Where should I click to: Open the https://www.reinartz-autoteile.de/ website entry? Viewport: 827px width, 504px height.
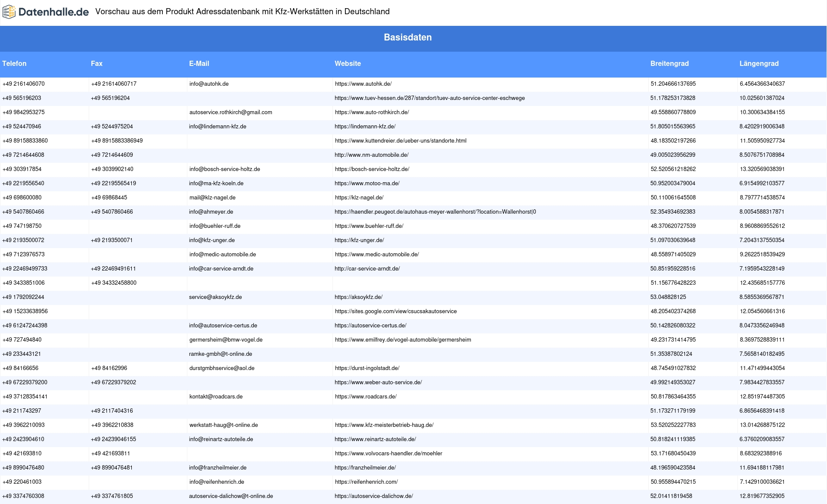(375, 439)
